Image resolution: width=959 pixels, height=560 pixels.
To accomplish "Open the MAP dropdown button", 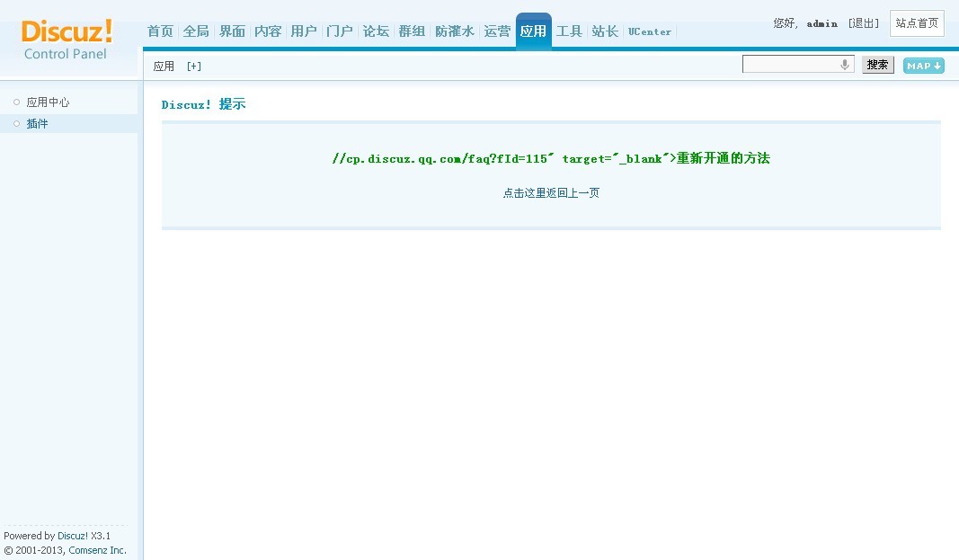I will [924, 66].
